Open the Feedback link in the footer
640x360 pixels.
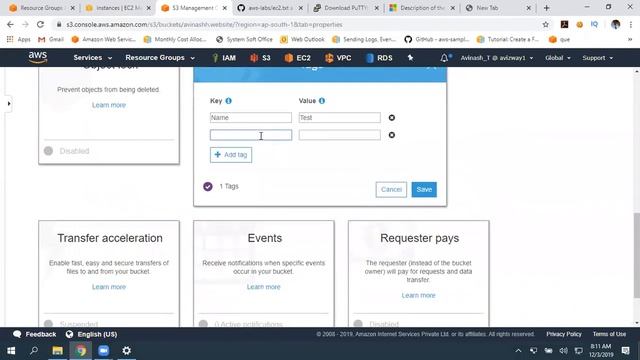(x=35, y=334)
